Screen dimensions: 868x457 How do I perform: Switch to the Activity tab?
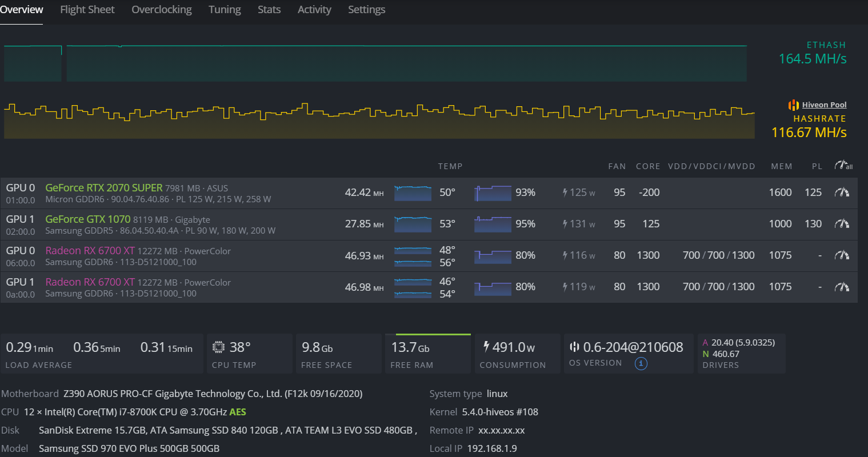314,10
